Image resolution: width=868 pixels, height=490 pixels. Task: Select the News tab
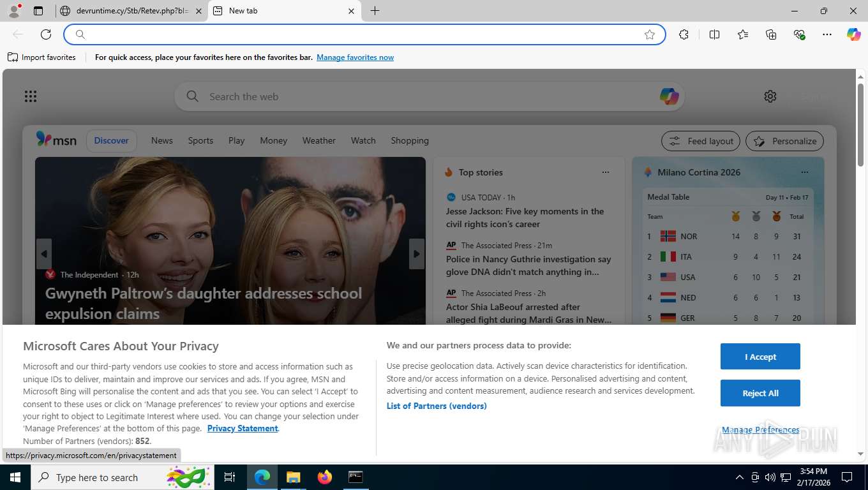click(162, 140)
